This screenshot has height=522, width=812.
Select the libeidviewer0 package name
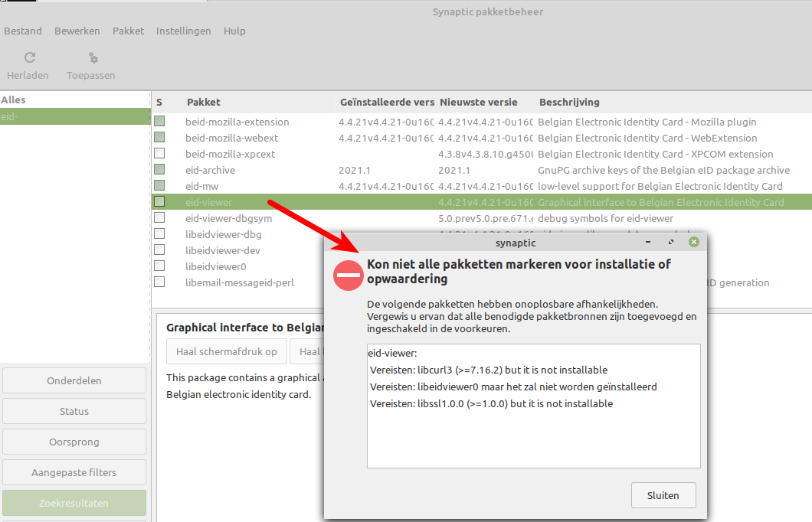point(215,266)
